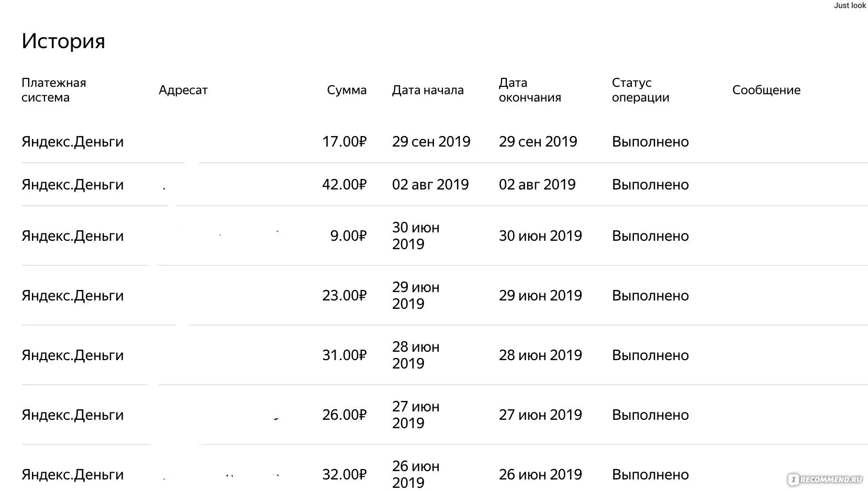Click Яндекс.Деньги in the 23.00₽ row
The width and height of the screenshot is (868, 491).
[72, 295]
